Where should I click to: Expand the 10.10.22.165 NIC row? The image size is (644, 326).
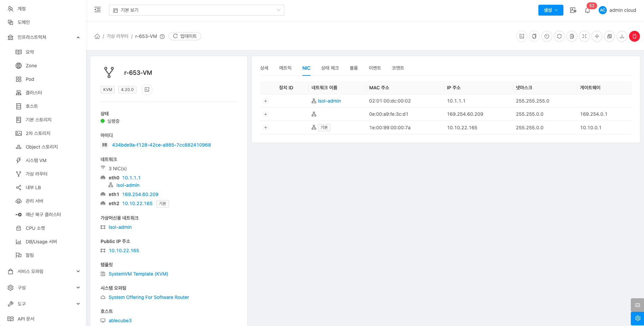pyautogui.click(x=266, y=128)
